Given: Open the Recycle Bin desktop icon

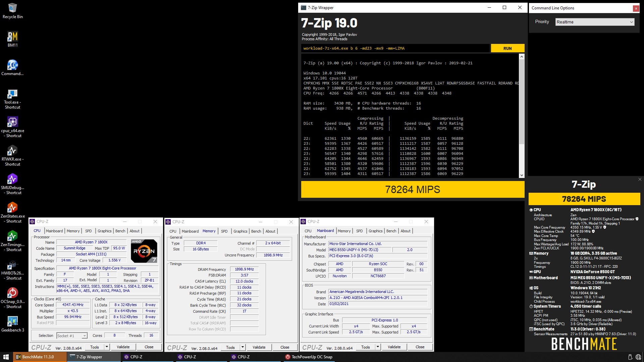Looking at the screenshot, I should [12, 11].
